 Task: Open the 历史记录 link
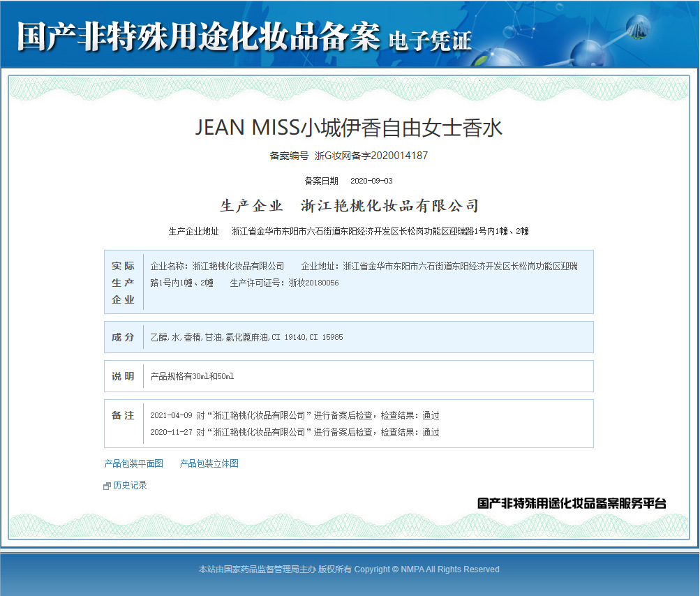tap(130, 485)
